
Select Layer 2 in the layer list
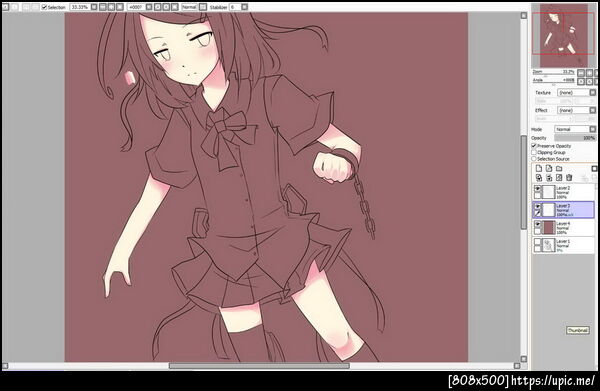(x=563, y=192)
